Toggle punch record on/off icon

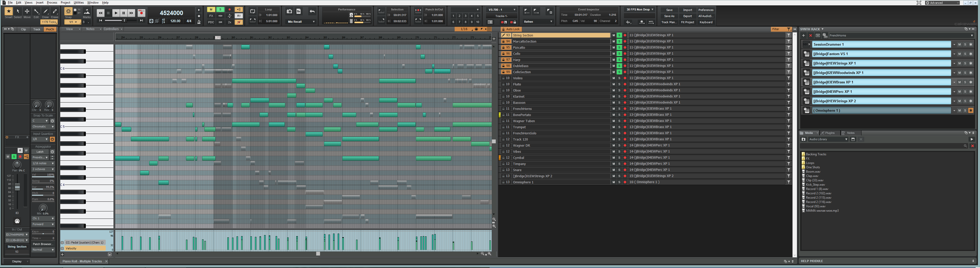(x=418, y=11)
